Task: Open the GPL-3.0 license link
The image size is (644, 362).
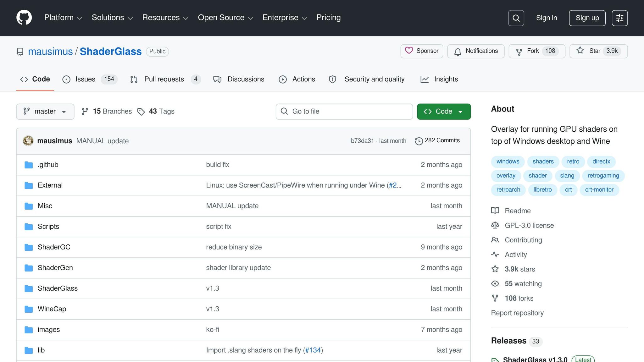Action: coord(529,225)
